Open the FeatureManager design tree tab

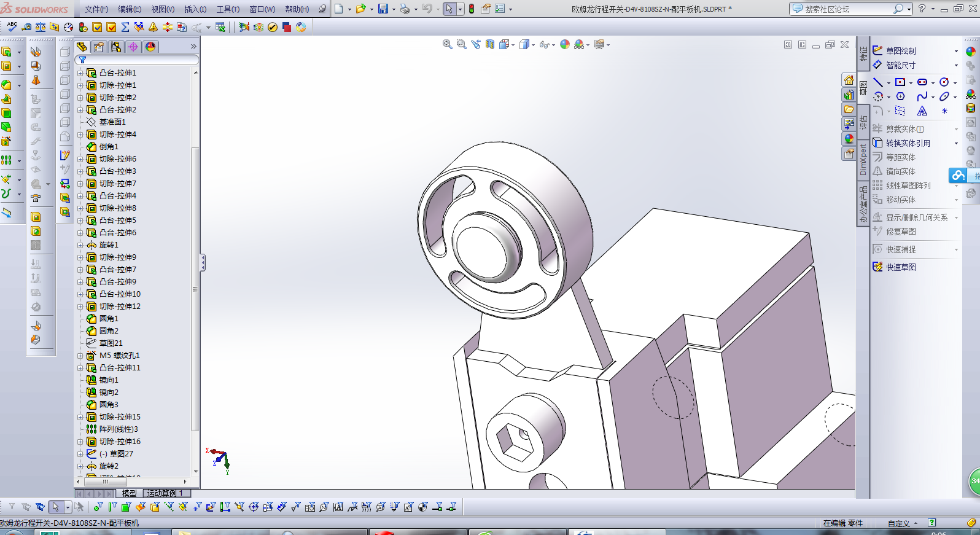[x=82, y=47]
